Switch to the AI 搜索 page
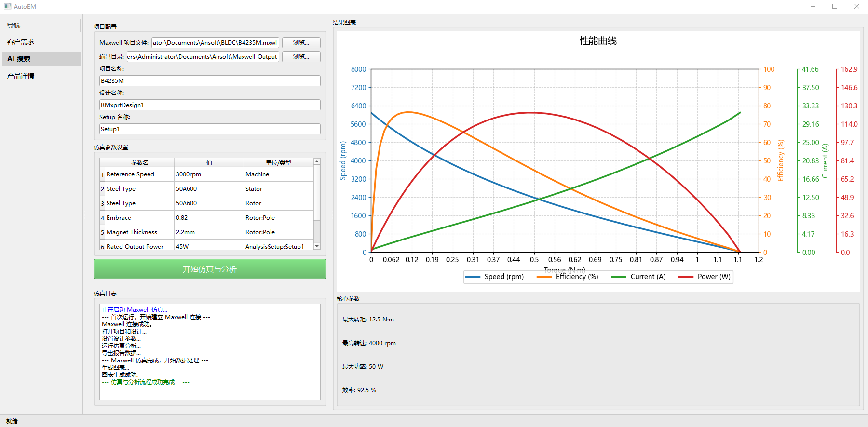 (19, 59)
